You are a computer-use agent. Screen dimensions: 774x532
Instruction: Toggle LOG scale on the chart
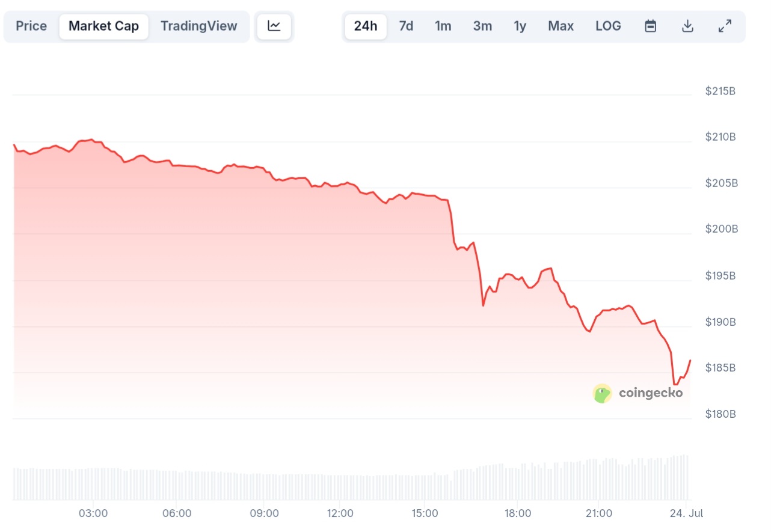(x=609, y=26)
